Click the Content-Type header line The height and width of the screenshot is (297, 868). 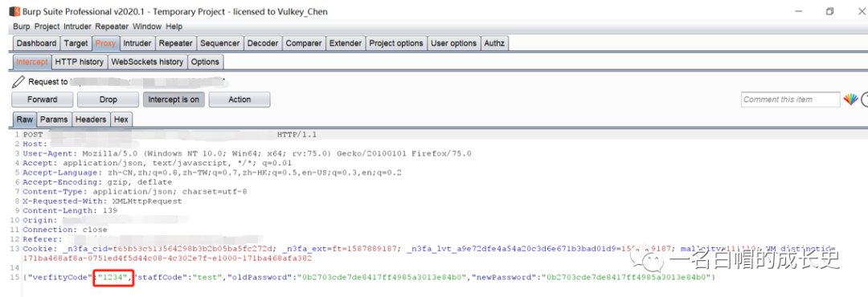[135, 191]
